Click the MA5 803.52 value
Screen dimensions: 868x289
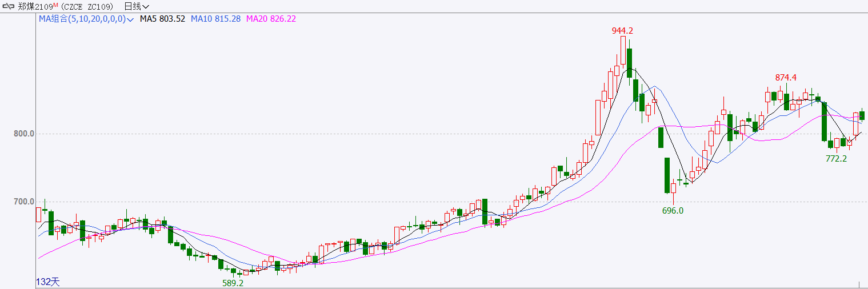[x=162, y=19]
